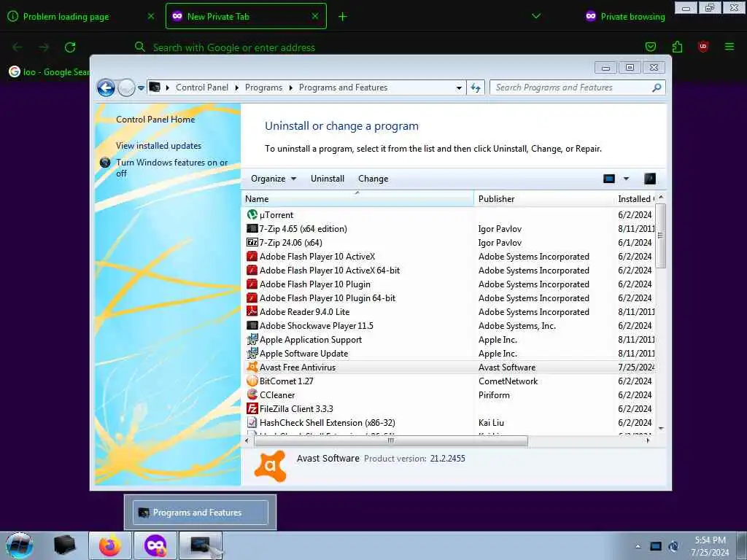747x560 pixels.
Task: Select the 7-Zip 4.65 (x64 edition) icon
Action: click(x=252, y=228)
